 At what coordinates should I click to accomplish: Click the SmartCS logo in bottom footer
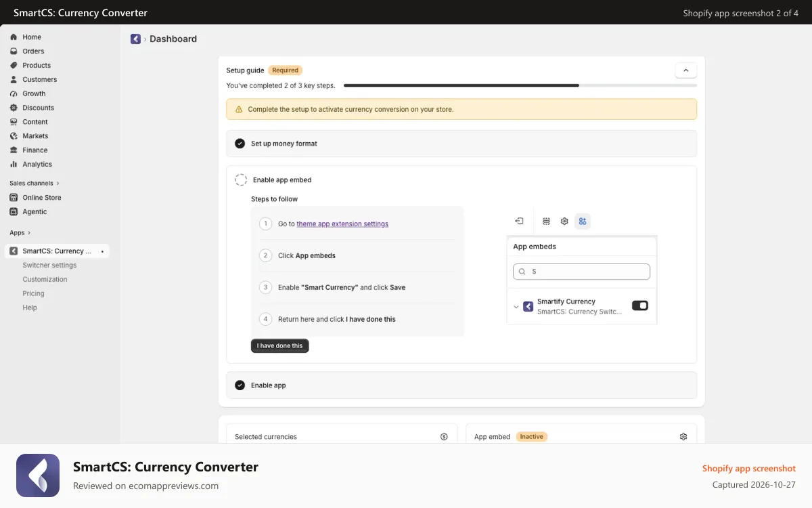[38, 475]
